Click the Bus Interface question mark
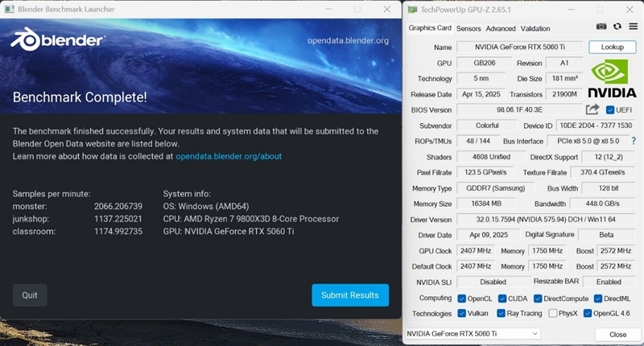 pos(634,141)
